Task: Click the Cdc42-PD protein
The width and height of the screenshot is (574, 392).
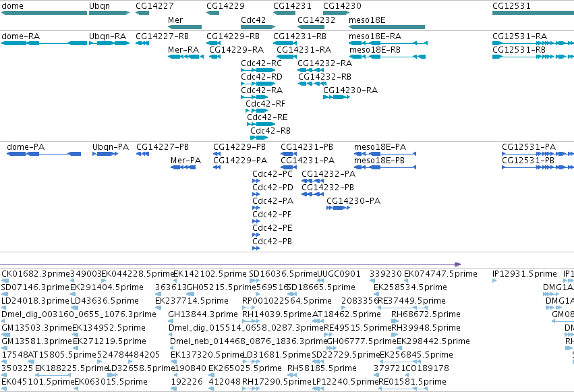Action: pos(256,194)
